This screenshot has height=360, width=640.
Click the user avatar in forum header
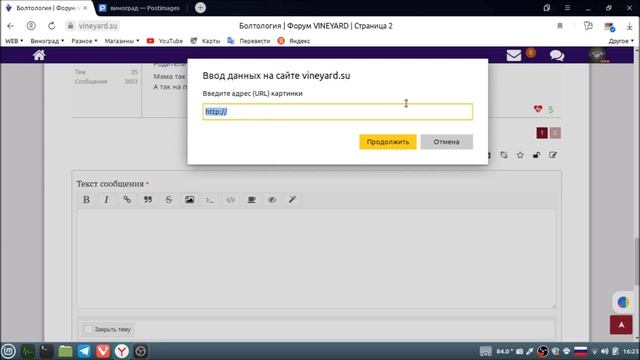pos(597,55)
